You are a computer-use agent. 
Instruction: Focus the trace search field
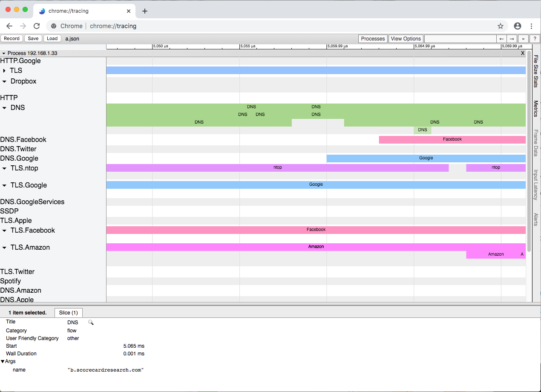(460, 39)
